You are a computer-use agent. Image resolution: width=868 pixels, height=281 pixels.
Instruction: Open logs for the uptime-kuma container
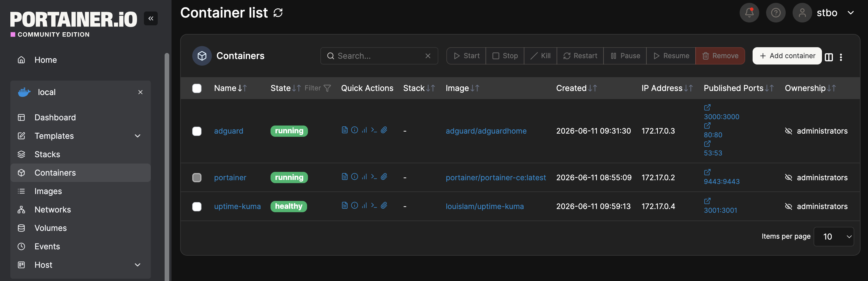point(344,206)
